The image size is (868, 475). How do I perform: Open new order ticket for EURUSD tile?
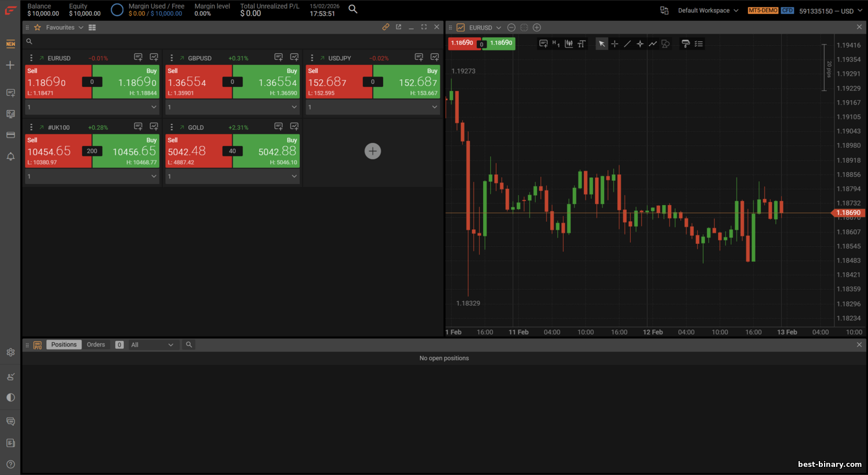click(x=138, y=57)
